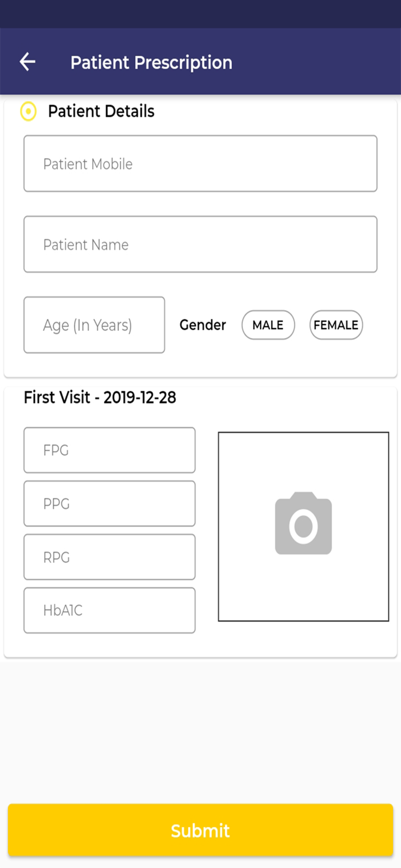Tap the First Visit - 2019-12-28 heading

click(100, 398)
